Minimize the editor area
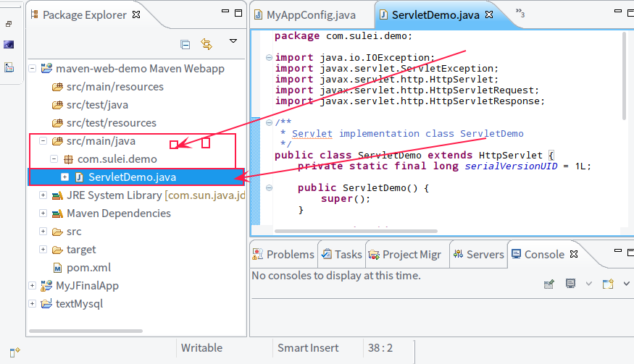 point(618,12)
